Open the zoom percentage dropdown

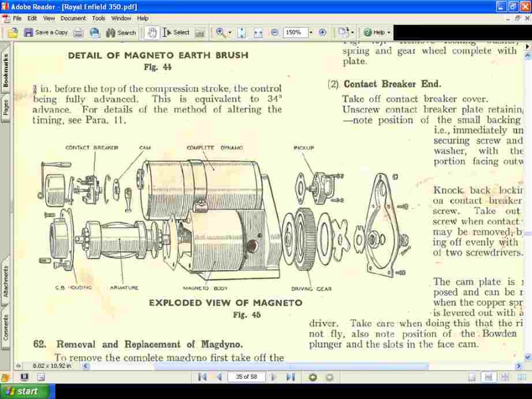(x=311, y=33)
